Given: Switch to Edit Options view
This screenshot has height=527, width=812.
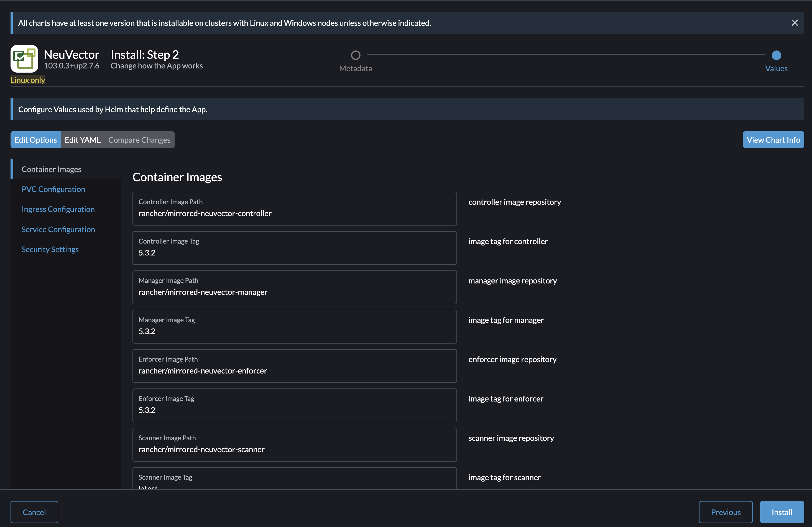Looking at the screenshot, I should (x=35, y=140).
